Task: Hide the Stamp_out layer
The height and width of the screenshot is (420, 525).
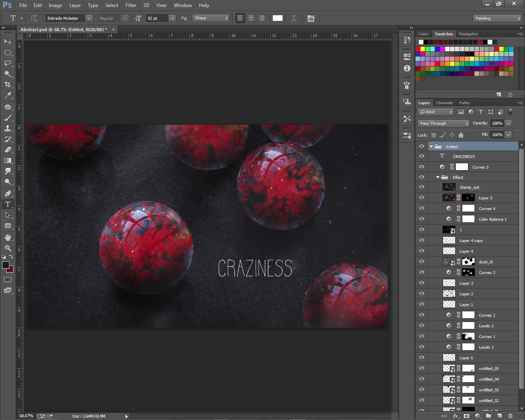Action: coord(422,187)
